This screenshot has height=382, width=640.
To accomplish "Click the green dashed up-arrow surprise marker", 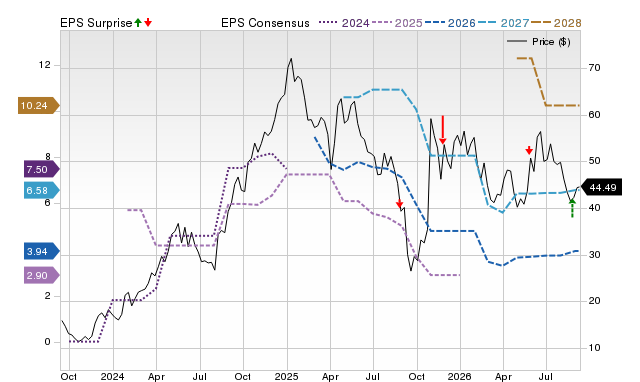I will tap(572, 208).
